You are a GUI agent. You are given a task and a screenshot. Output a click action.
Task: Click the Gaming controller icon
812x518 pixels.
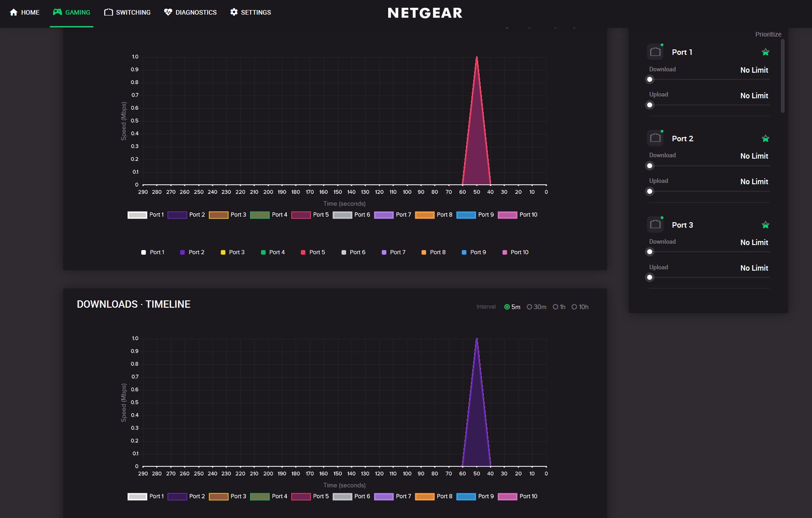57,12
